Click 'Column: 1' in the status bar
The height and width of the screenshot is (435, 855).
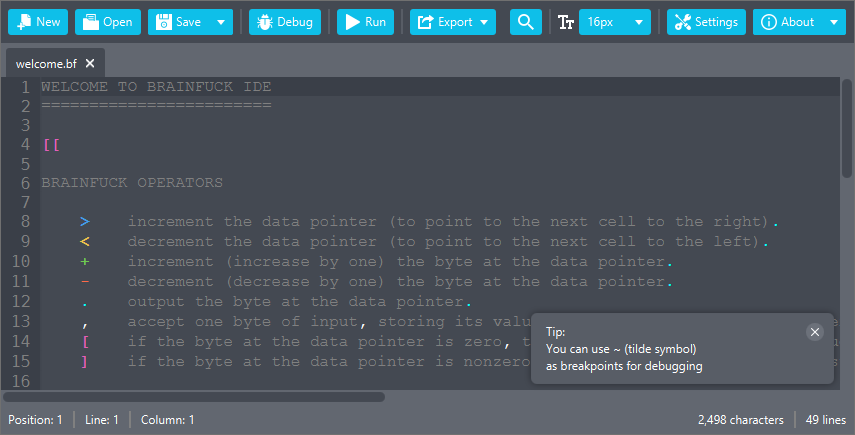pos(167,420)
